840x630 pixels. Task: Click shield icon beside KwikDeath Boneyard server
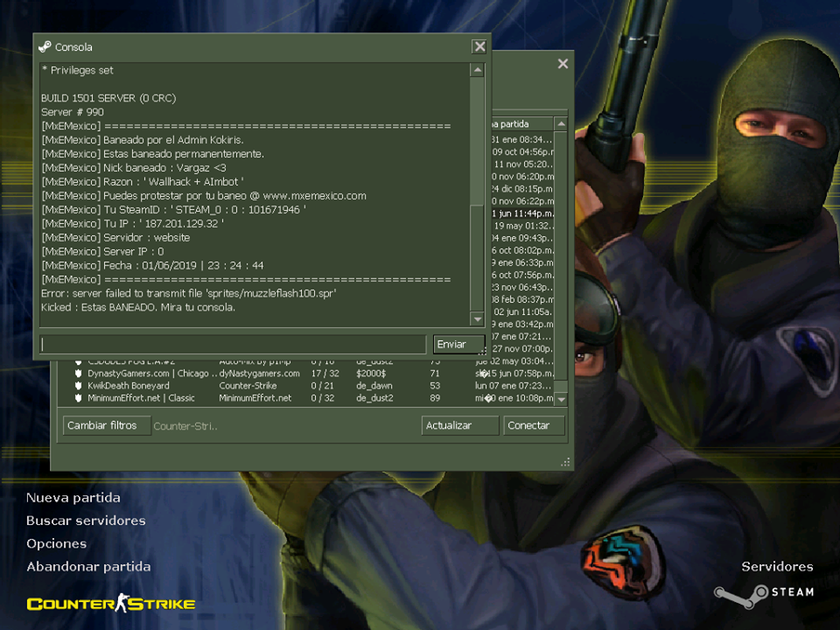point(78,386)
